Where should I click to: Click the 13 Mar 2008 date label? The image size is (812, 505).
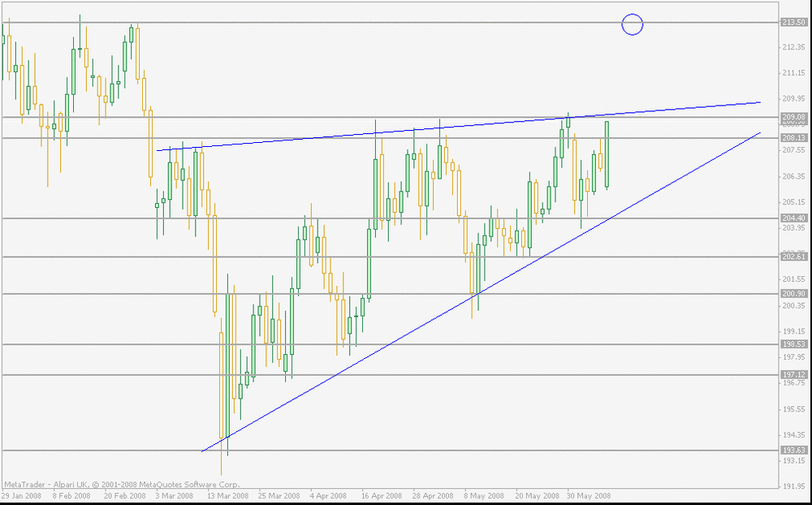(228, 496)
